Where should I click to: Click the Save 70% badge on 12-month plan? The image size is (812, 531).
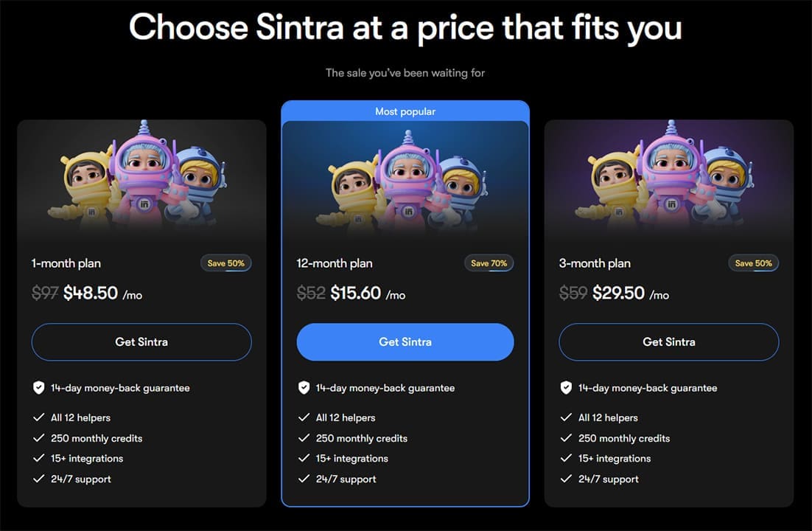pyautogui.click(x=489, y=263)
